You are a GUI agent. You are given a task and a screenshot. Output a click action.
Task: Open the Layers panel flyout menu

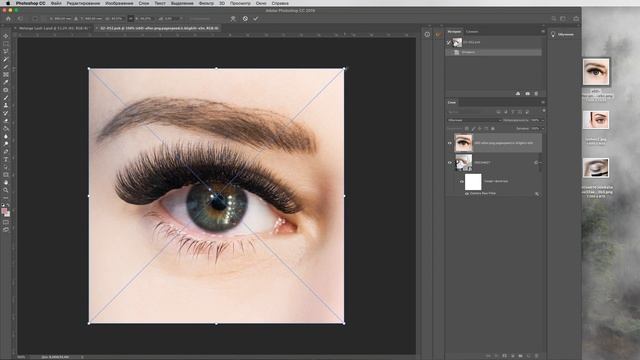click(542, 102)
